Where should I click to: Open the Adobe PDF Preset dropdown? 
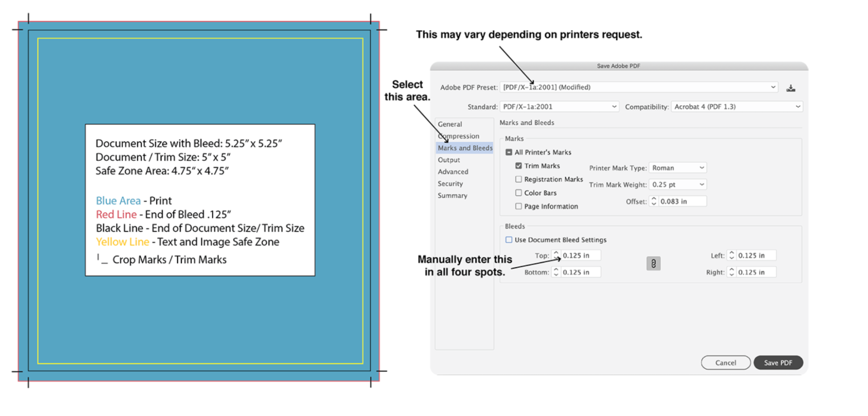(638, 87)
